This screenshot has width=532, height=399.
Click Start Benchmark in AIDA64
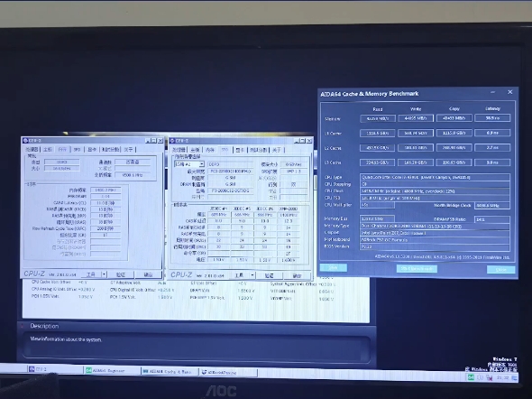tap(417, 269)
